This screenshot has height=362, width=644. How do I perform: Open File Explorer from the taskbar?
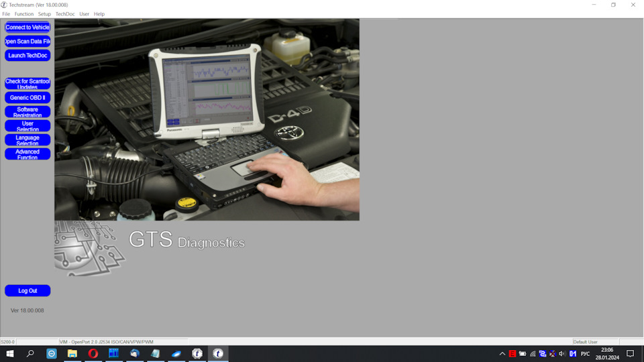(x=72, y=353)
